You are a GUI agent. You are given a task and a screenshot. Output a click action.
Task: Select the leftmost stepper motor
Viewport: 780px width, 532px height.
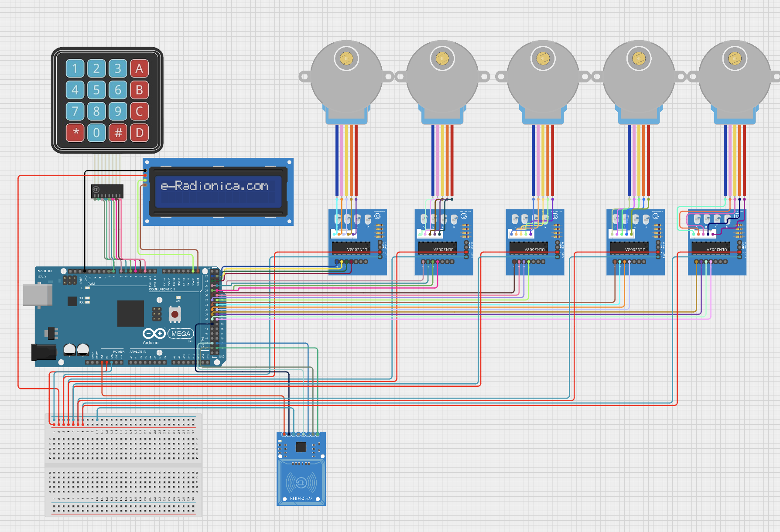click(x=346, y=76)
